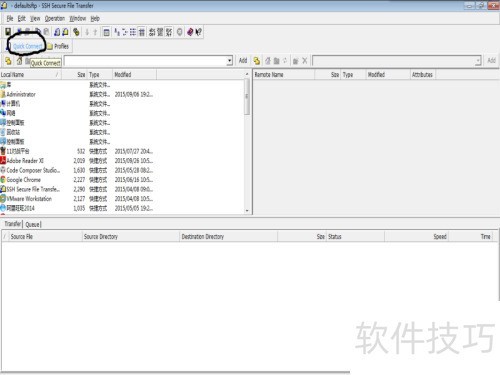Click inside the local path input field
This screenshot has width=500, height=375.
click(x=145, y=61)
